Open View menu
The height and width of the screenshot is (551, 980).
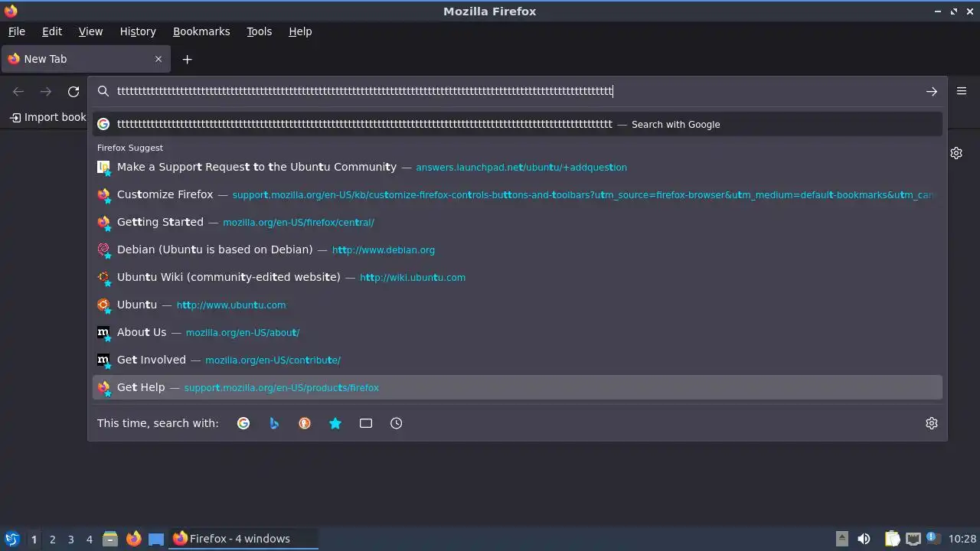tap(90, 31)
